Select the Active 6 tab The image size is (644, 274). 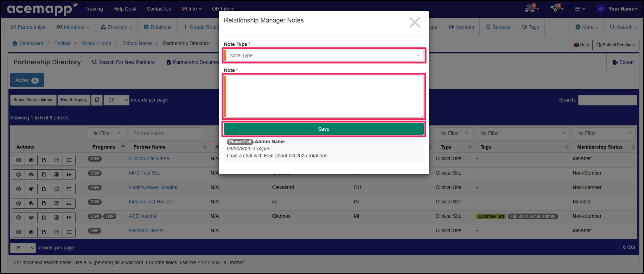pos(27,80)
